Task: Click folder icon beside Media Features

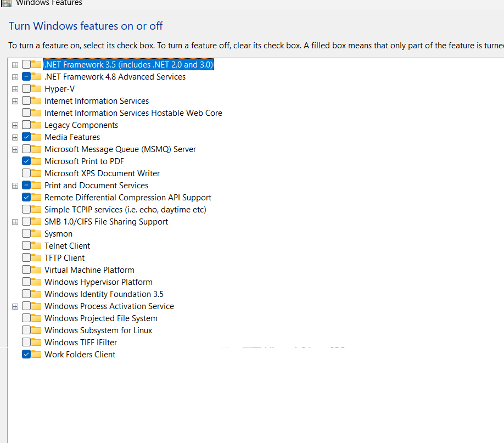Action: (x=36, y=137)
